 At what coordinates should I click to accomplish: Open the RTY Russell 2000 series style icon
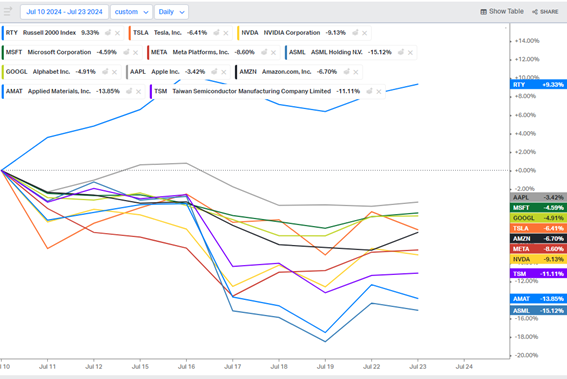tap(108, 33)
